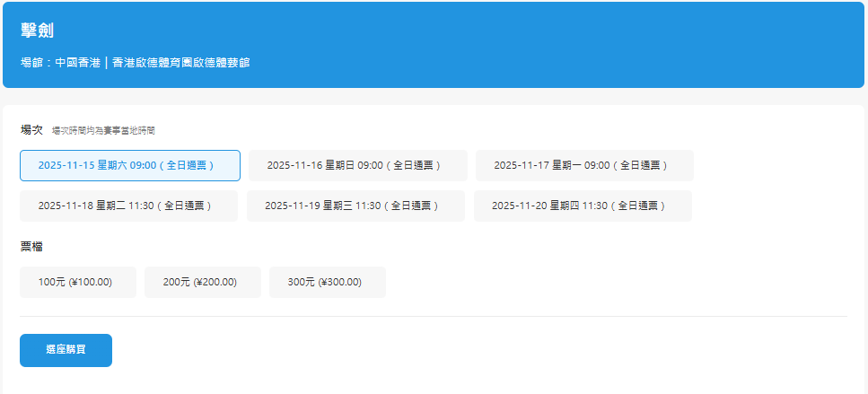The width and height of the screenshot is (868, 394).
Task: Select the 100元 (¥100.00) ticket tier
Action: click(x=77, y=282)
